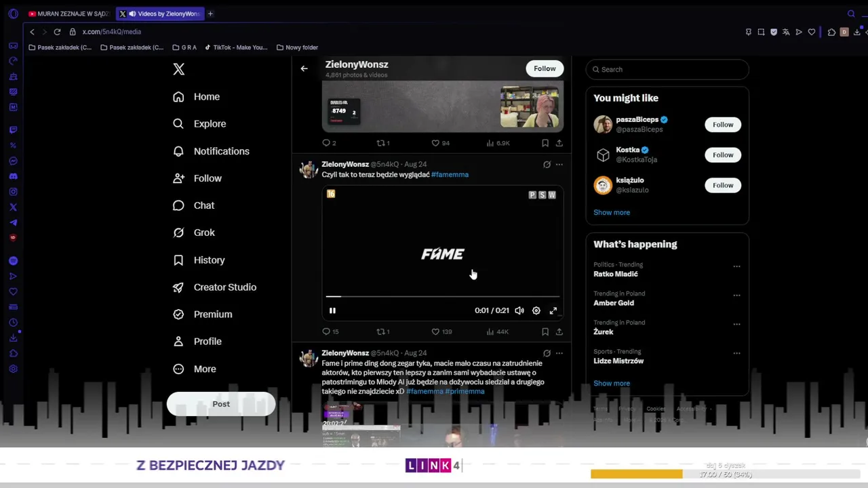Expand Show more under You might like

click(612, 212)
